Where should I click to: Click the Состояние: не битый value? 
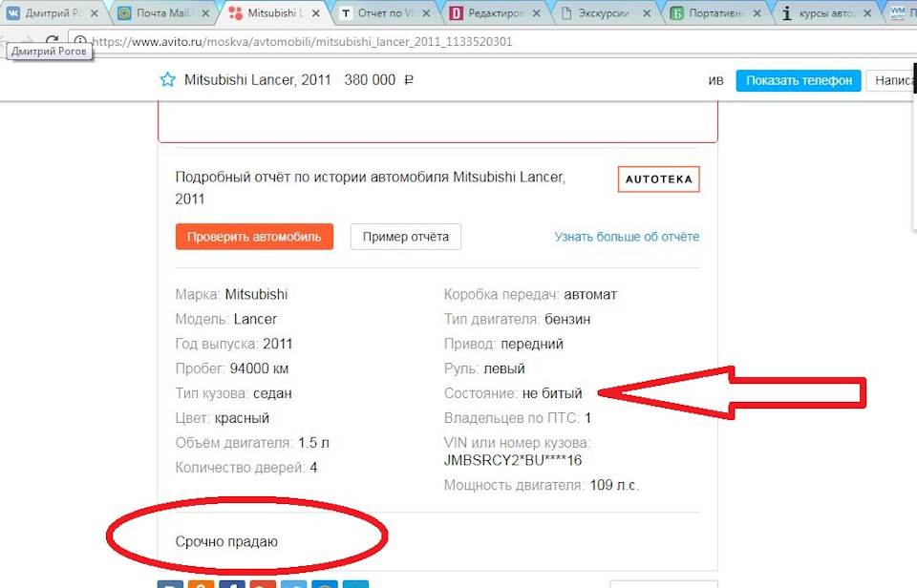point(552,393)
